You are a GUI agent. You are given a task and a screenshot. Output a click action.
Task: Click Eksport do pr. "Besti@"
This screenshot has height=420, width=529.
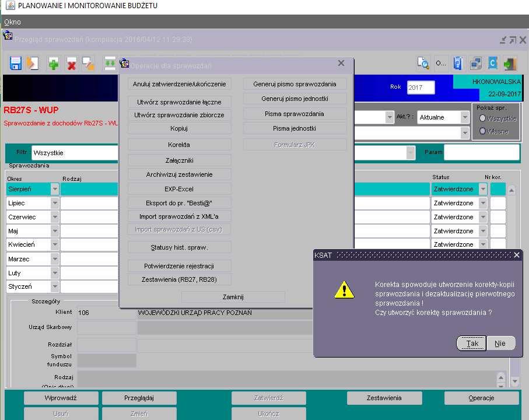179,203
